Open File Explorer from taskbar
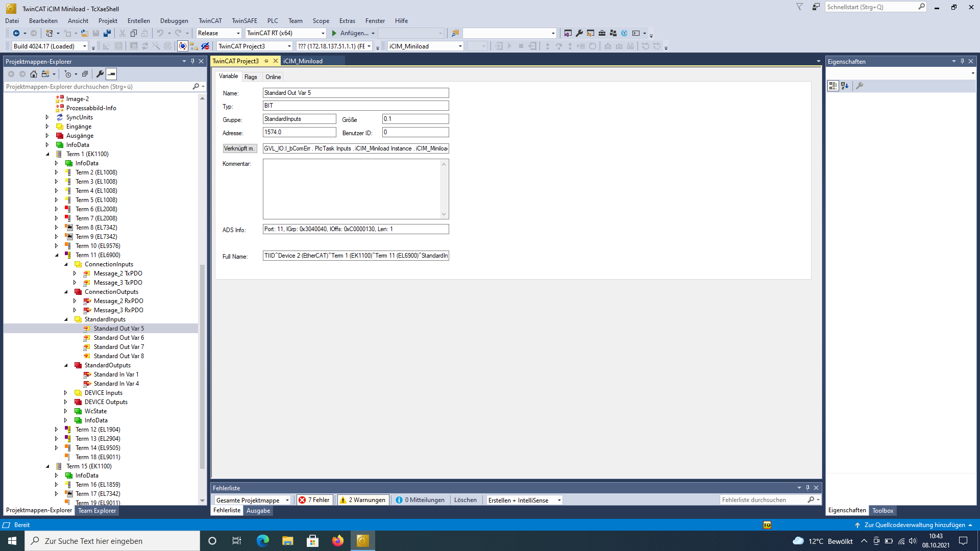The width and height of the screenshot is (980, 551). [288, 541]
